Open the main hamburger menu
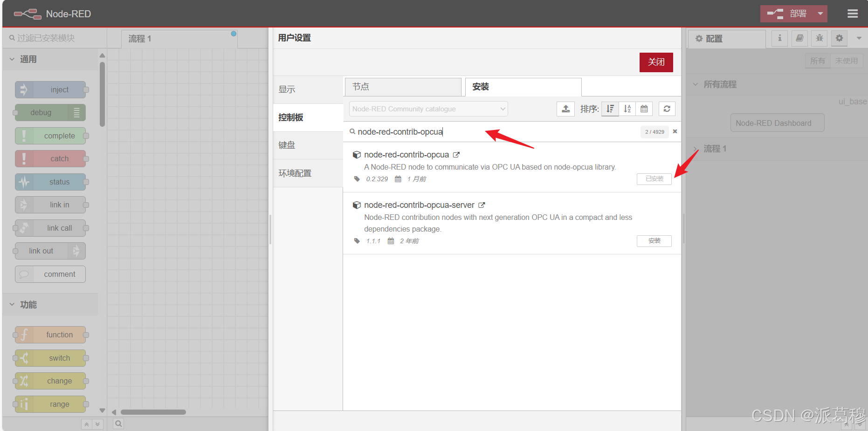The image size is (868, 431). [x=853, y=14]
